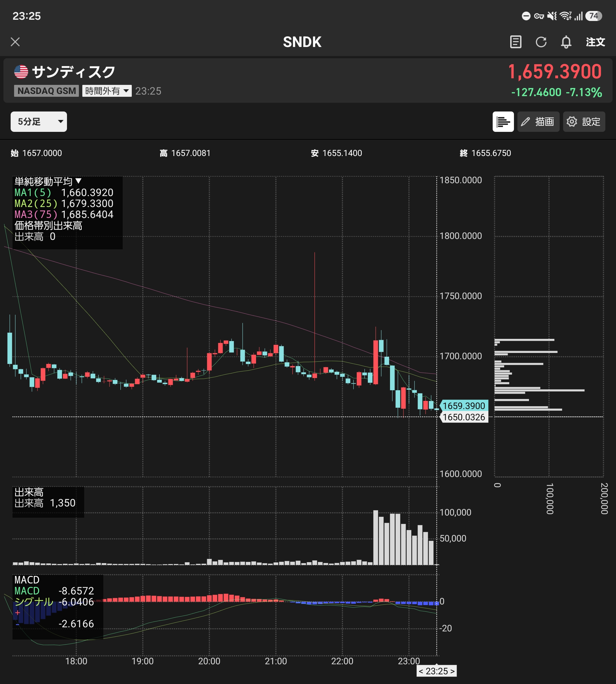Open the news document icon
616x684 pixels.
[x=516, y=42]
